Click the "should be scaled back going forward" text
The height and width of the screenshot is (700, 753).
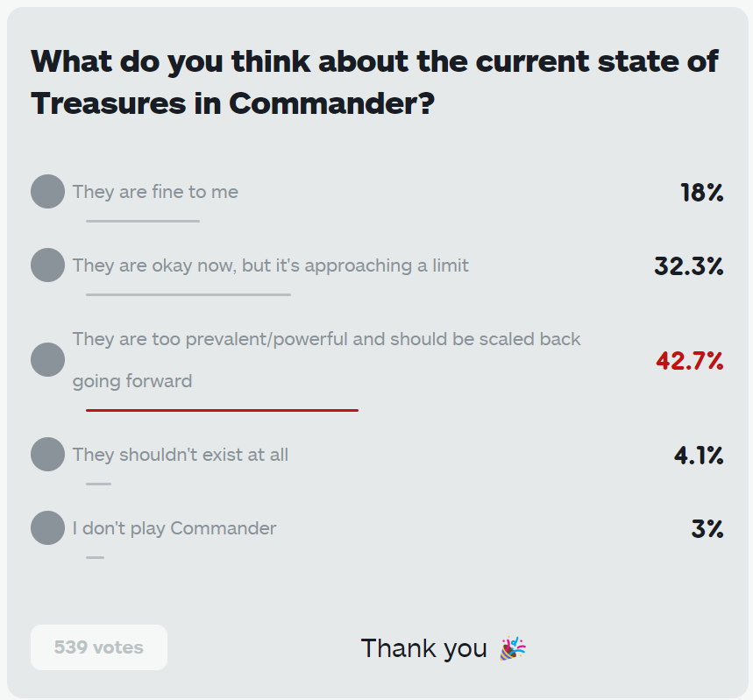326,359
